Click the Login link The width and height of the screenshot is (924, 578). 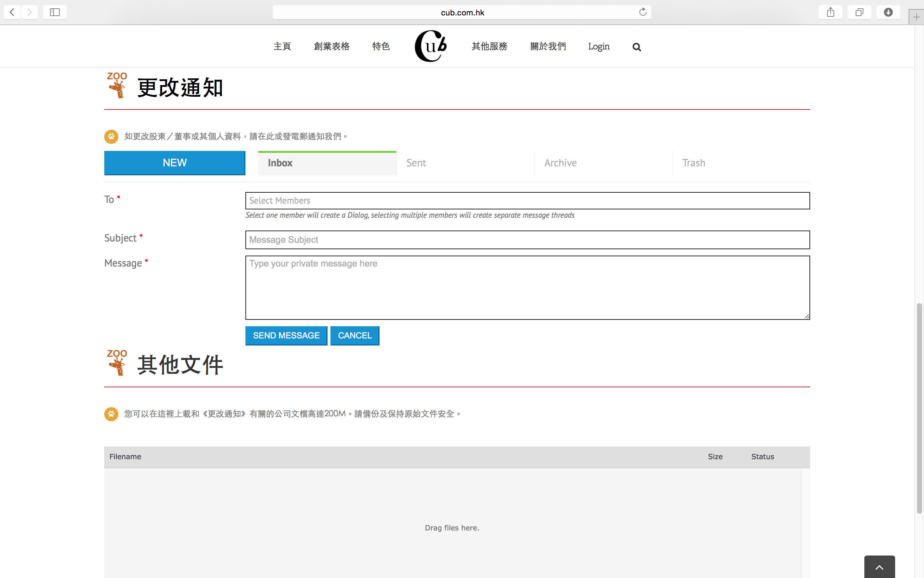coord(599,47)
